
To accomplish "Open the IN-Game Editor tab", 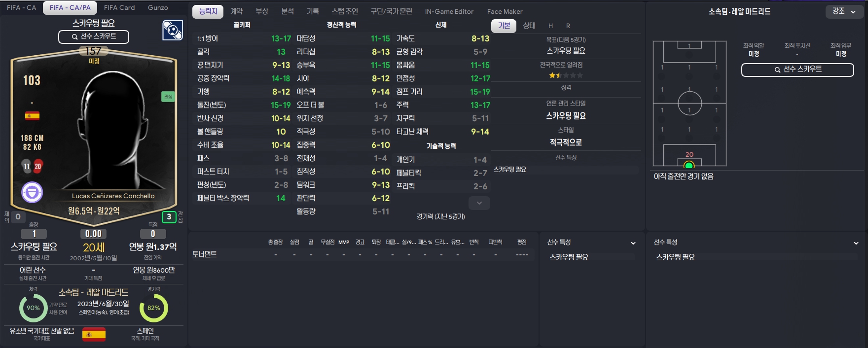I will pos(449,11).
